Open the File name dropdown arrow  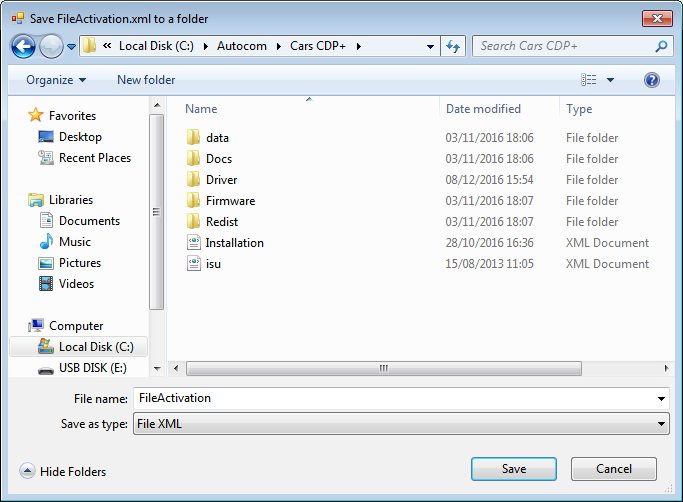pos(661,399)
